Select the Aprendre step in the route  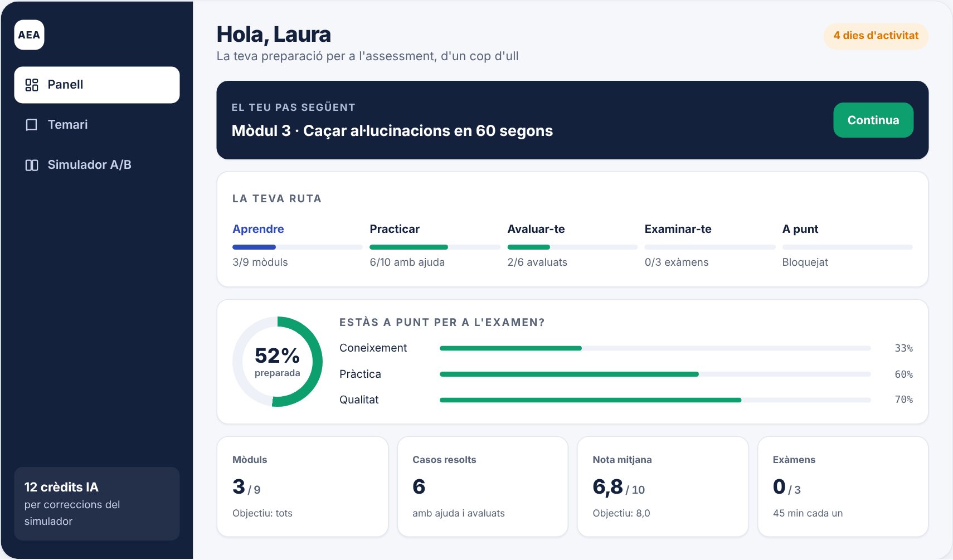coord(258,229)
